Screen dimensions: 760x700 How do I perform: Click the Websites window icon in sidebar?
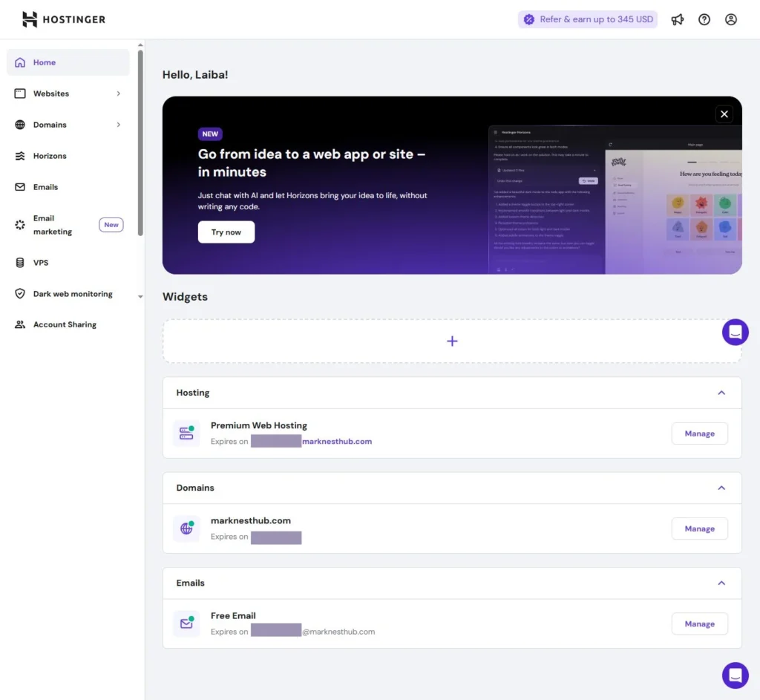20,94
